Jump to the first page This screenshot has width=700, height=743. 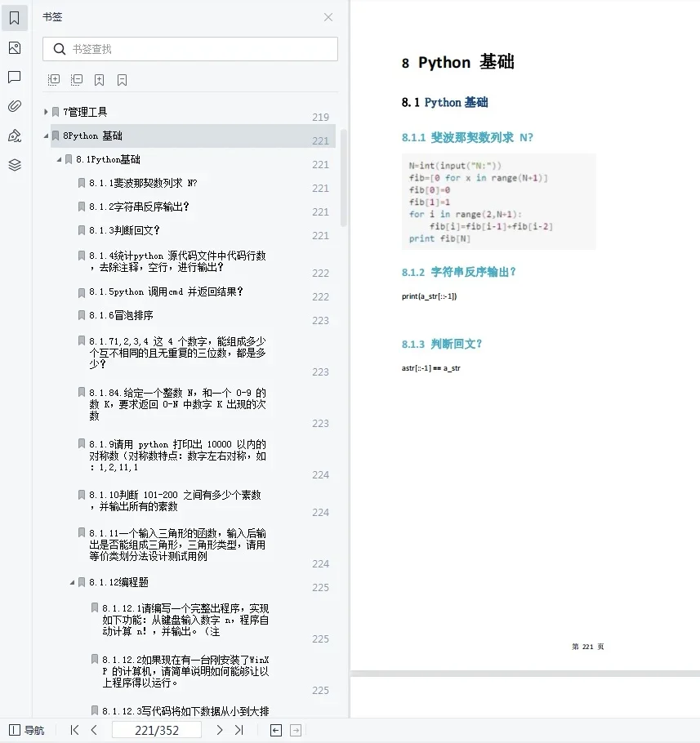74,730
